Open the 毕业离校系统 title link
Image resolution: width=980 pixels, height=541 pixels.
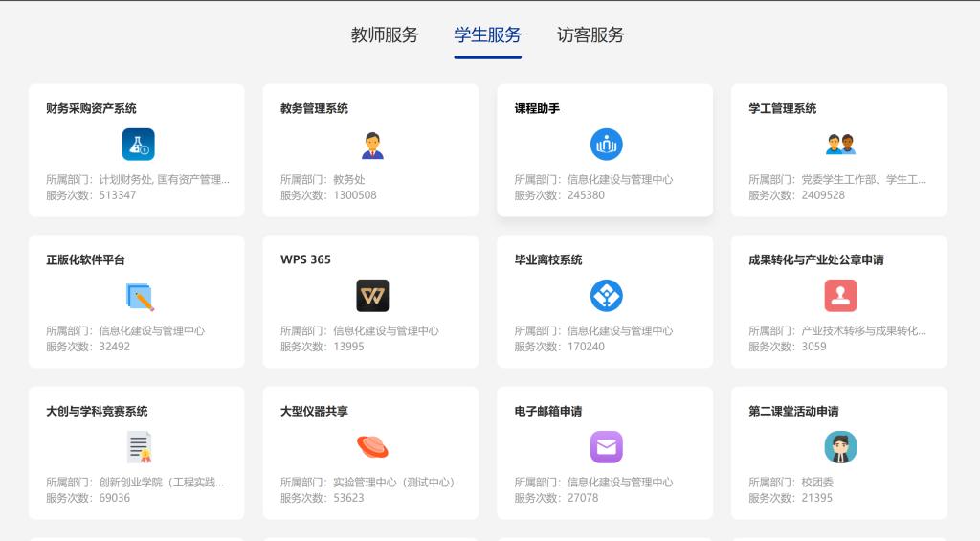point(548,260)
